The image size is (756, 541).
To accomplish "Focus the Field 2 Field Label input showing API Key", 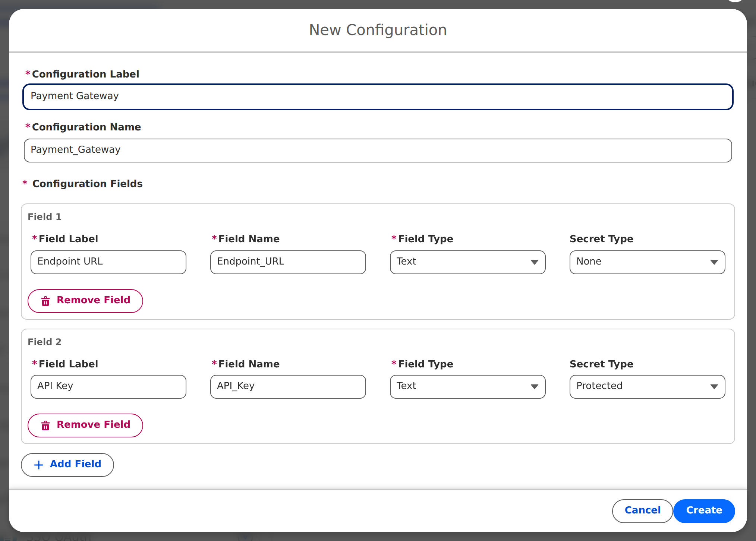I will coord(108,387).
